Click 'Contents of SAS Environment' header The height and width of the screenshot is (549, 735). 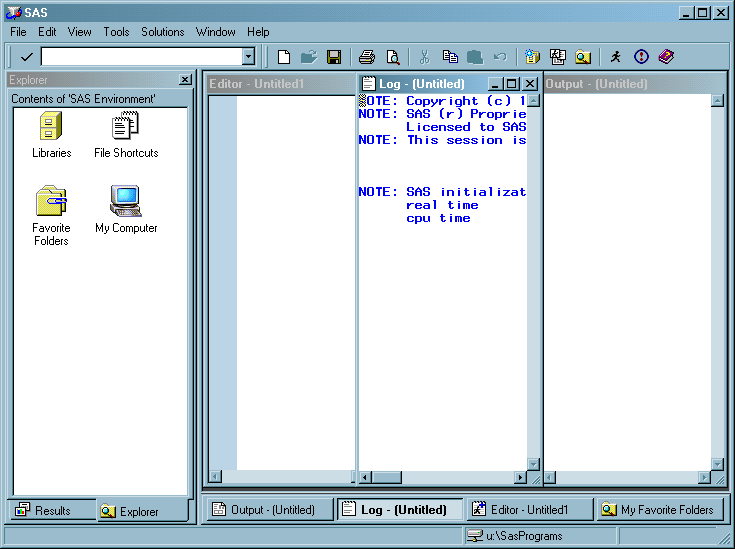pos(83,99)
